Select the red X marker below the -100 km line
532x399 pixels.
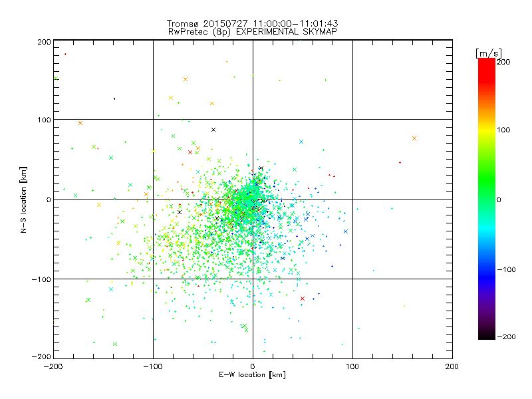(x=303, y=299)
